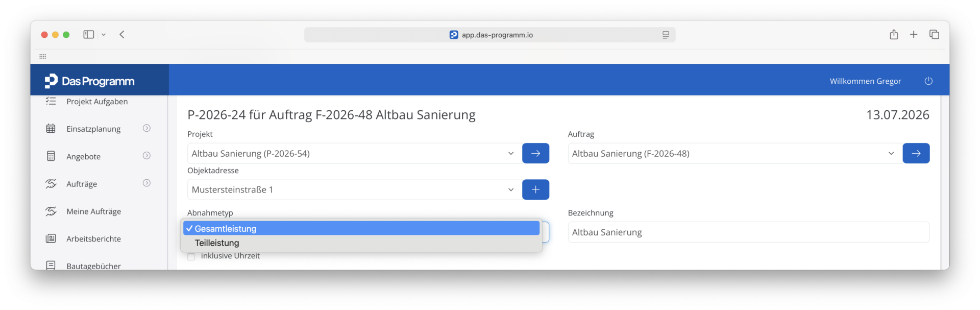Screen dimensions: 980x310
Task: Add new Objektadresse with plus button
Action: pos(535,189)
